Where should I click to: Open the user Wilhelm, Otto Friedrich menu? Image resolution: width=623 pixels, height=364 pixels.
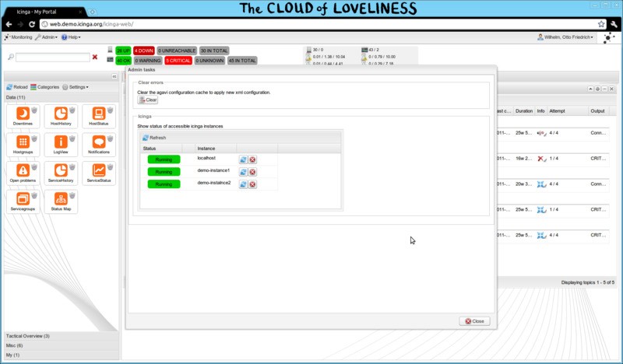[566, 37]
